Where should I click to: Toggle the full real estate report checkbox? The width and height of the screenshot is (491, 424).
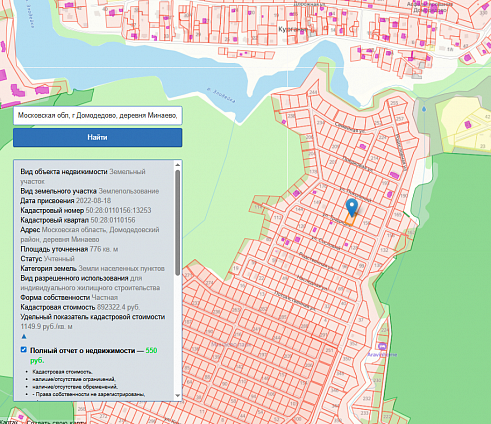pyautogui.click(x=23, y=350)
